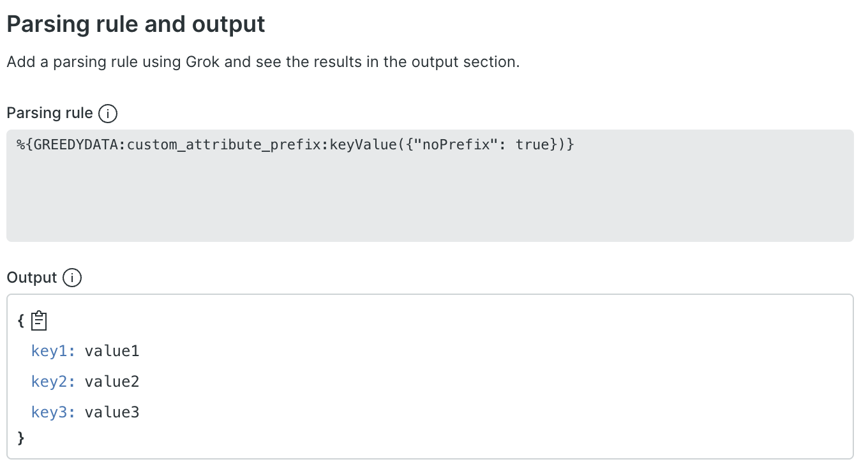Click the opening brace of the output
The width and height of the screenshot is (868, 471).
click(21, 321)
